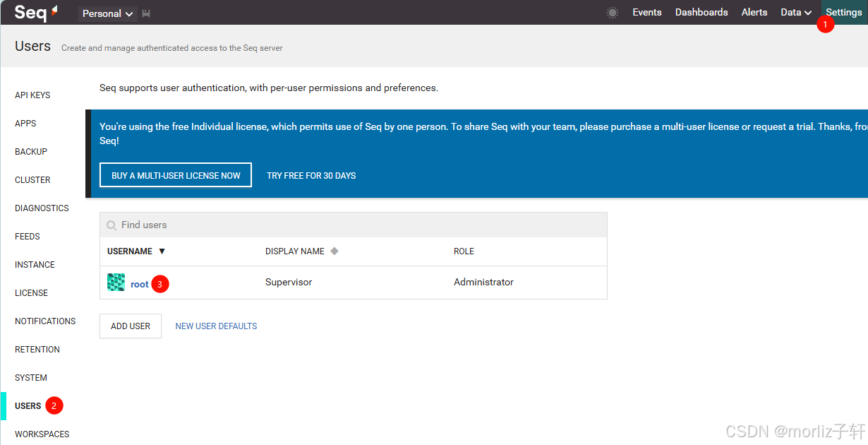Select System in the sidebar

click(x=31, y=378)
